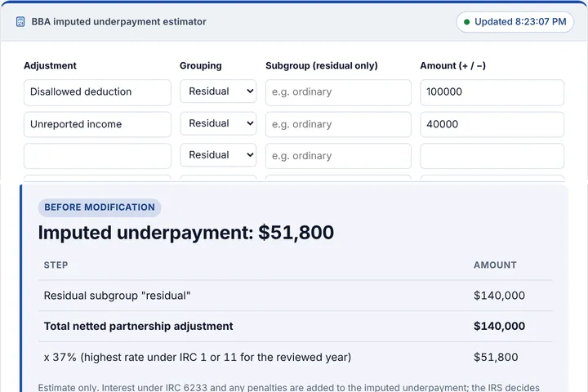The image size is (588, 392).
Task: Click the calculator icon beside BBA estimator title
Action: tap(20, 22)
